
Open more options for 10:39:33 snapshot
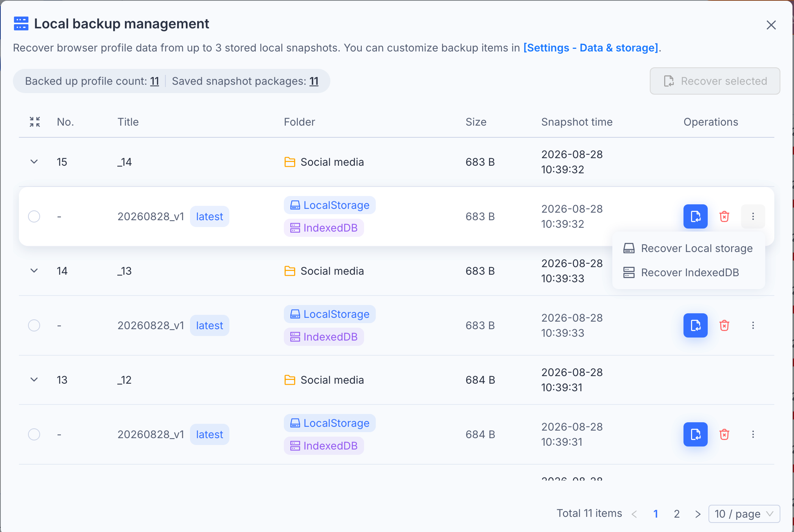753,325
